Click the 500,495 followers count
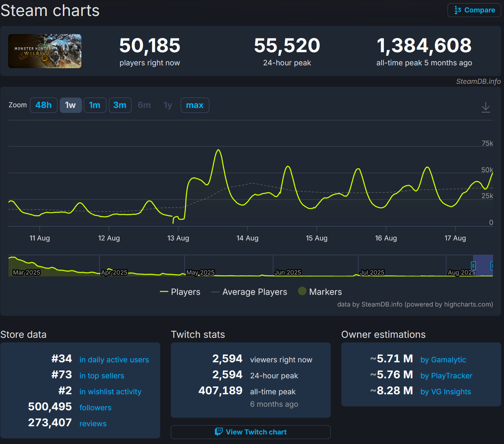Viewport: 504px width, 444px height. 50,407
